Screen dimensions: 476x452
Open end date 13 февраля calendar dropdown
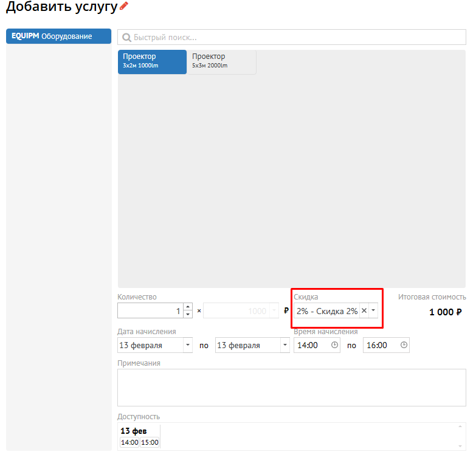[x=285, y=345]
